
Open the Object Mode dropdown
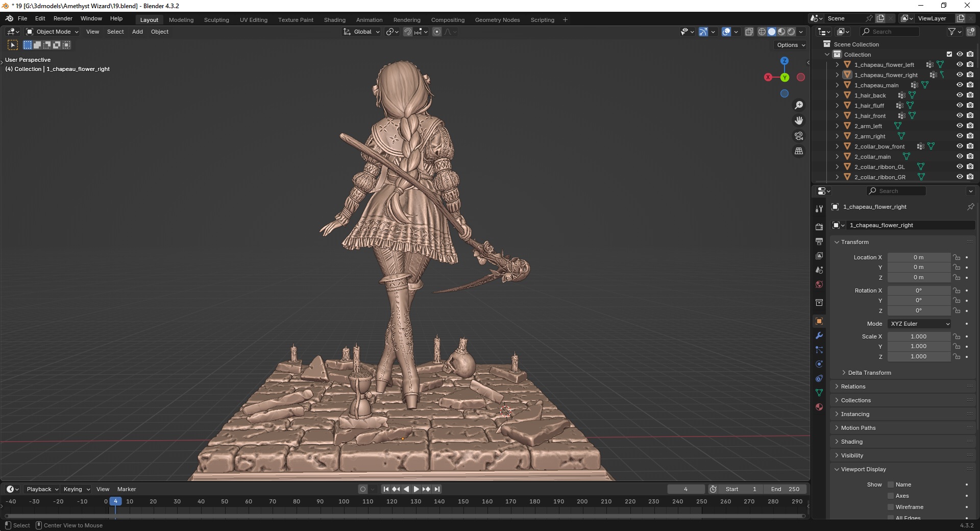[x=53, y=32]
